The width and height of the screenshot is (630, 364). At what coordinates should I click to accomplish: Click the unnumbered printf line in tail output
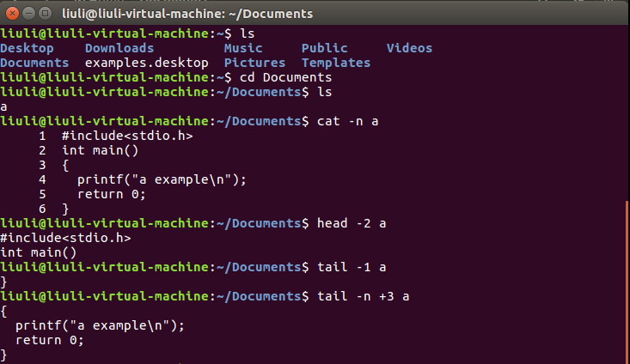tap(100, 325)
